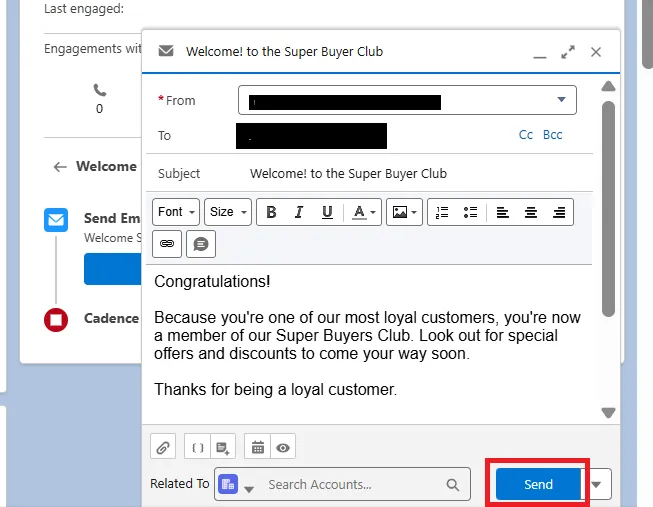The width and height of the screenshot is (653, 507).
Task: Add Cc recipients
Action: (526, 135)
